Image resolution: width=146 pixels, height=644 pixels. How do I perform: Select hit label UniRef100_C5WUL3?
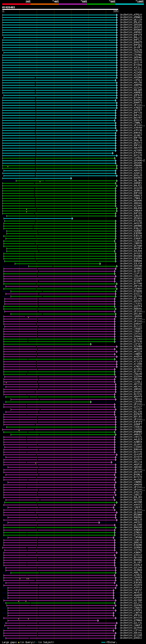point(131,198)
